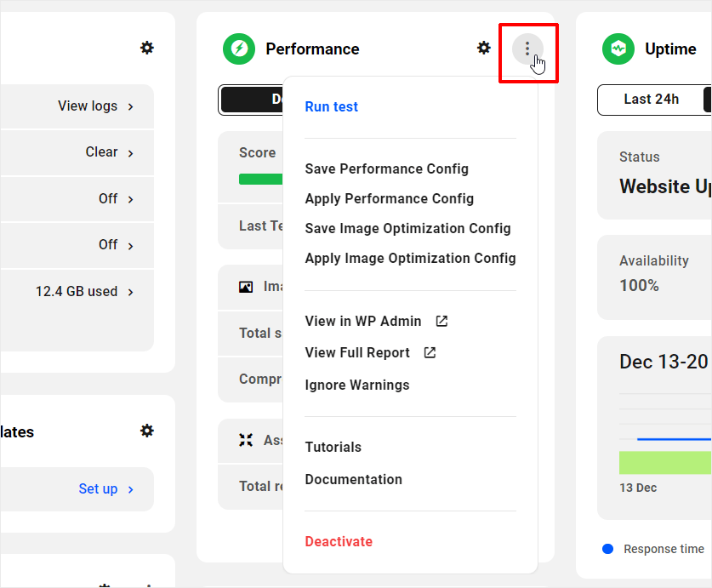Click the green Performance lightning icon

(239, 49)
